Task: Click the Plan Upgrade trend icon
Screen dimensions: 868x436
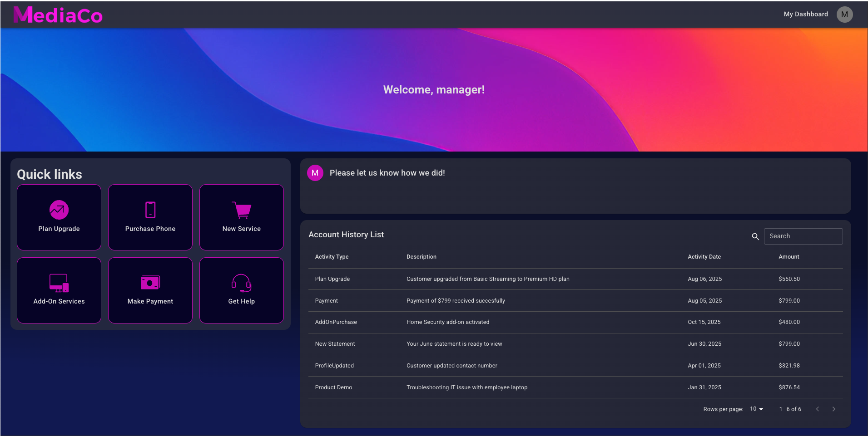Action: [x=59, y=210]
